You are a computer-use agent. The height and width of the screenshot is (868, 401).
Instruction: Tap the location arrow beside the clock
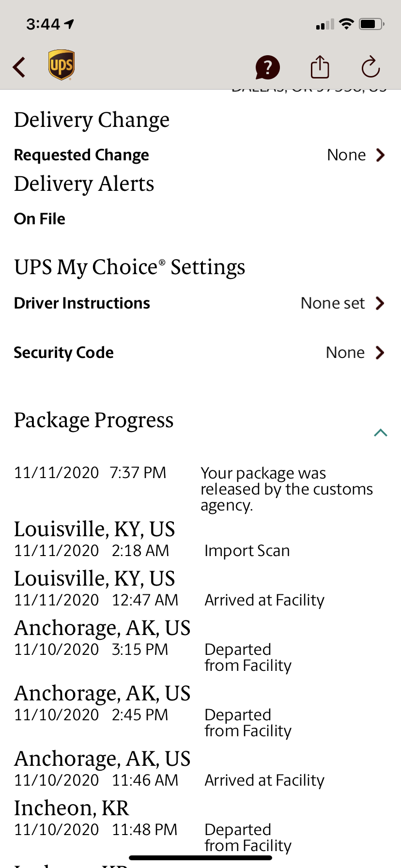(69, 24)
